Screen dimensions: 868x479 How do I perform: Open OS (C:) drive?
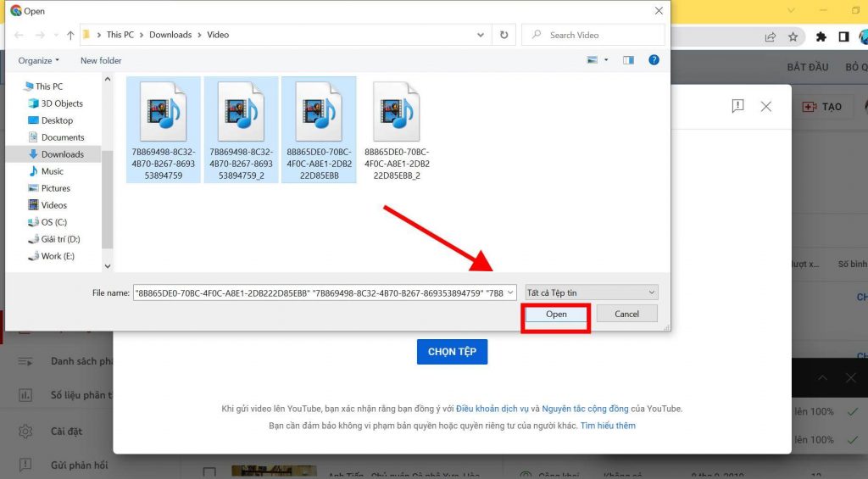coord(47,222)
